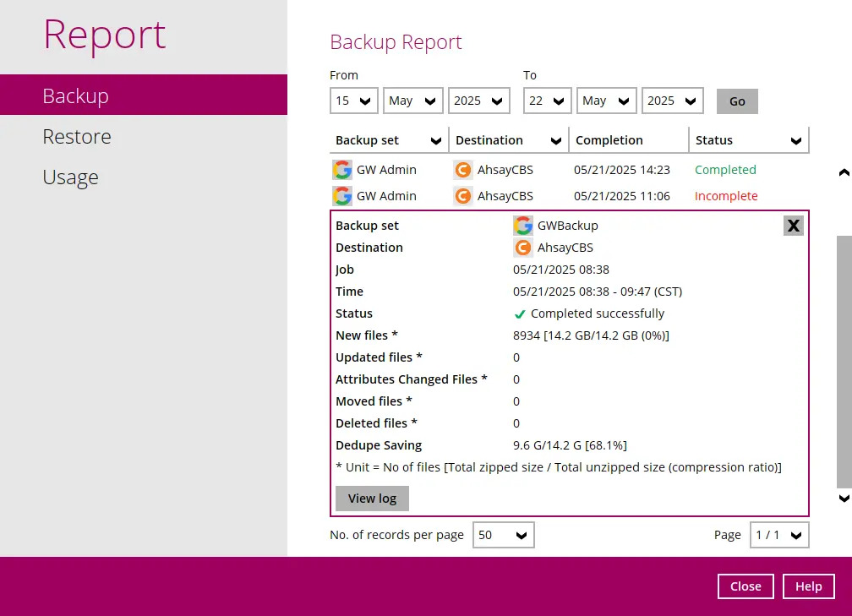
Task: Switch to the Restore section
Action: point(77,136)
